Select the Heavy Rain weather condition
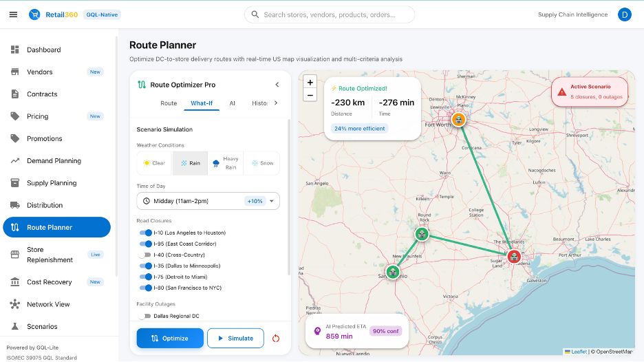Screen dimensions: 644x362 pos(226,163)
